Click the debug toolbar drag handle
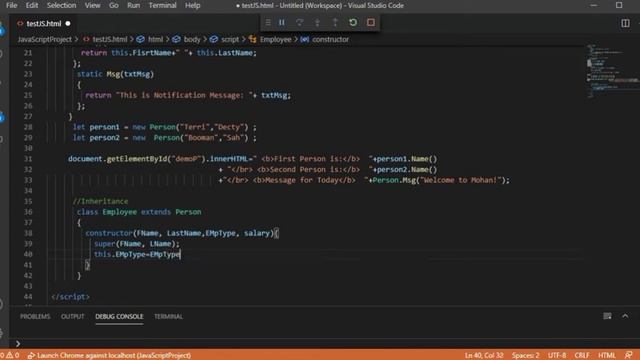 click(268, 22)
